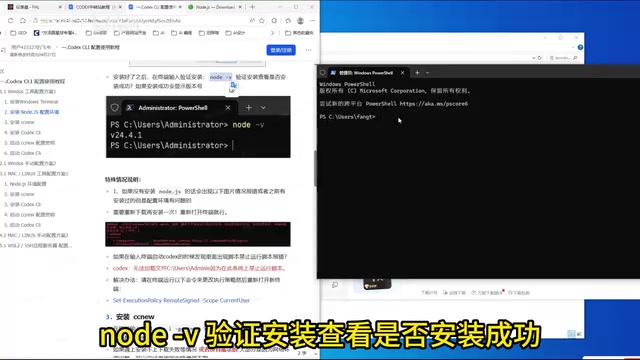This screenshot has height=360, width=640.
Task: Open a new browser tab
Action: (252, 7)
